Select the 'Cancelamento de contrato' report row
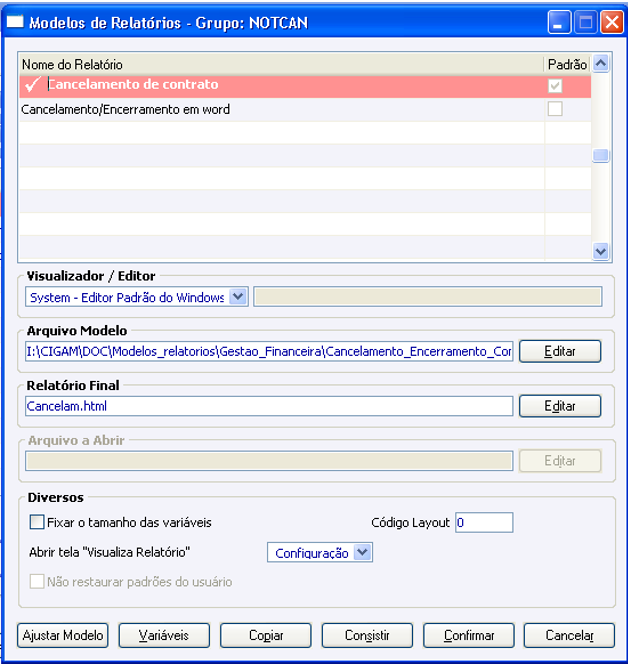Screen dimensions: 628x667 click(305, 86)
